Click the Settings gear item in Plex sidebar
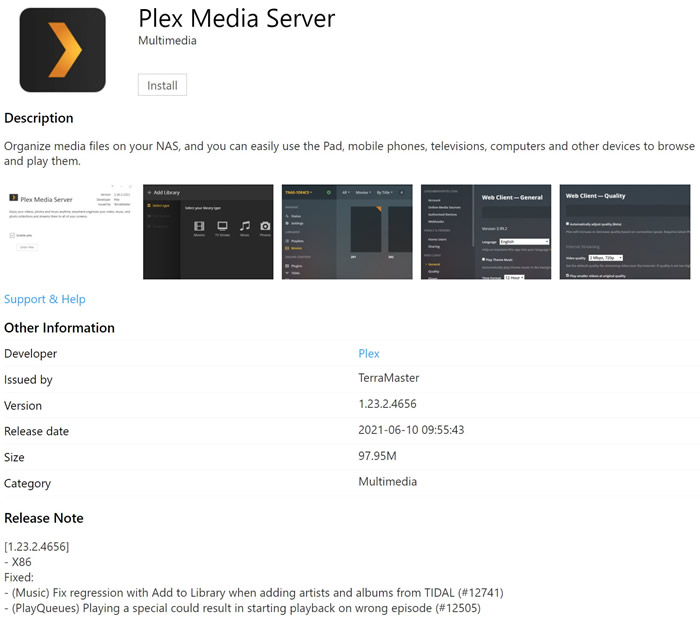Screen dimensions: 700x617 point(298,223)
